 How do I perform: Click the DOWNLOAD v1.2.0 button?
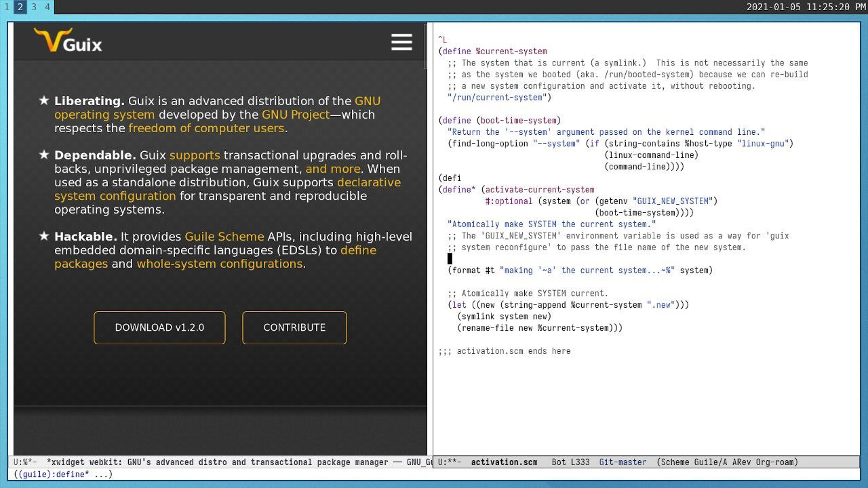tap(159, 327)
